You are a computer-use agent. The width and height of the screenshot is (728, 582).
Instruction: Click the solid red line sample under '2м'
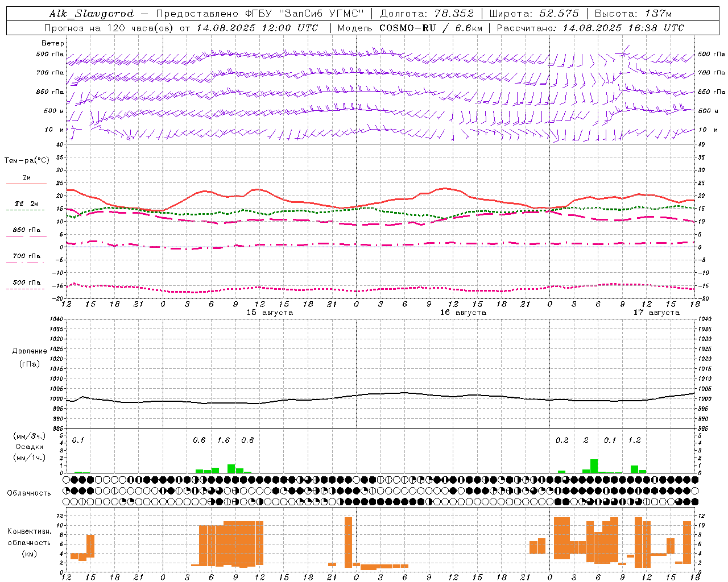[x=26, y=184]
